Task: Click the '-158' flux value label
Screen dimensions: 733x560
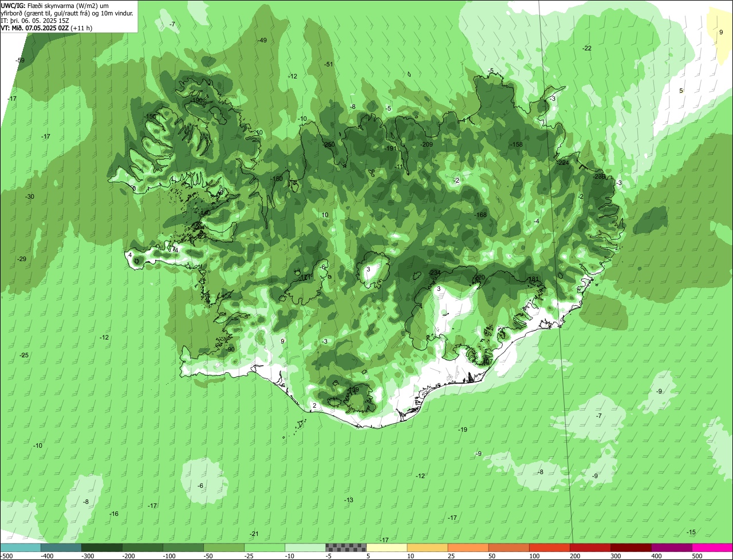Action: [517, 145]
